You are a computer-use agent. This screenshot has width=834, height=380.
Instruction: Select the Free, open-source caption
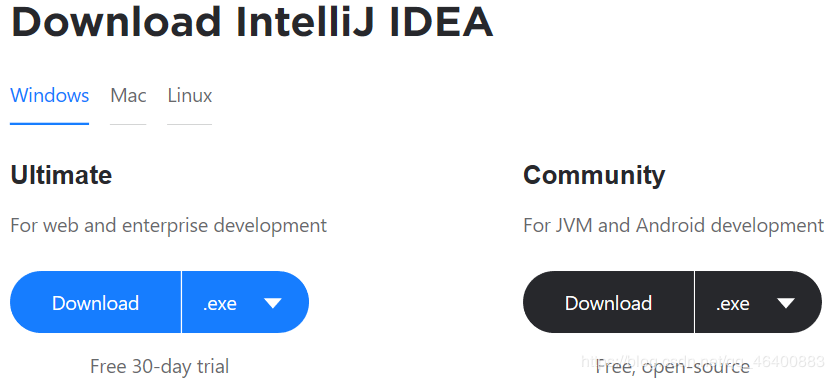pos(673,367)
